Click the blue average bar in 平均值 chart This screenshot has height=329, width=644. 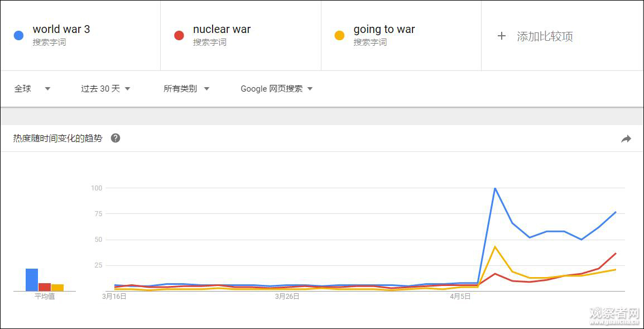click(32, 280)
